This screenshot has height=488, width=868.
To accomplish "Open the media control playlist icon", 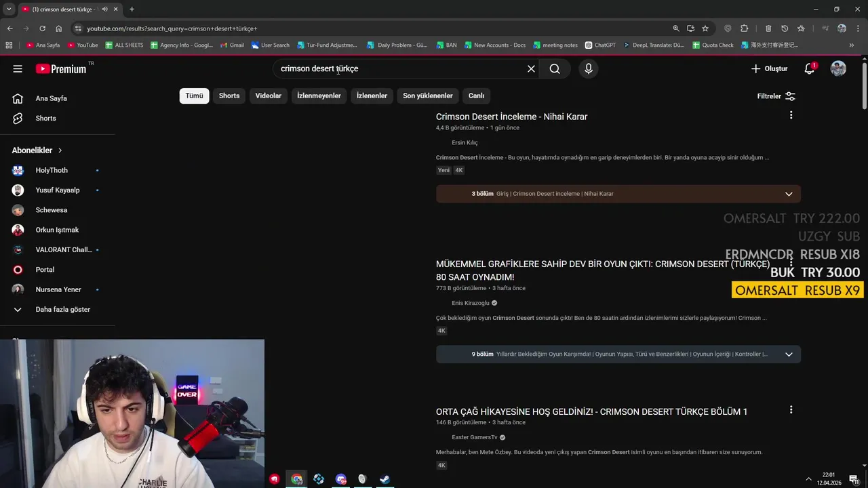I will [x=825, y=28].
